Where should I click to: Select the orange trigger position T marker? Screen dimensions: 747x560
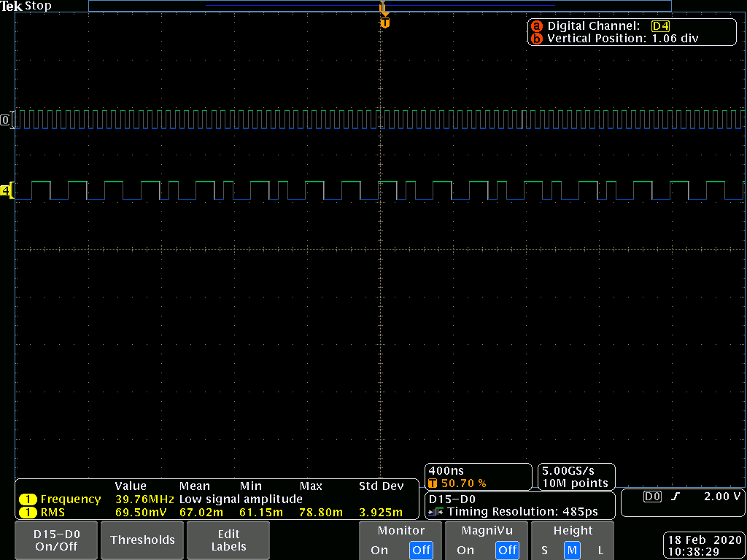coord(385,23)
